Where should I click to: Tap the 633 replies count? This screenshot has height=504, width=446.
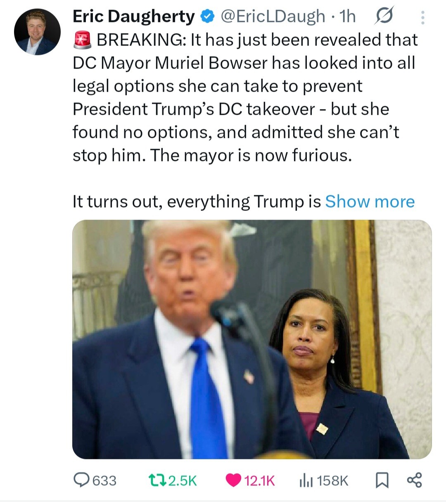coord(104,480)
